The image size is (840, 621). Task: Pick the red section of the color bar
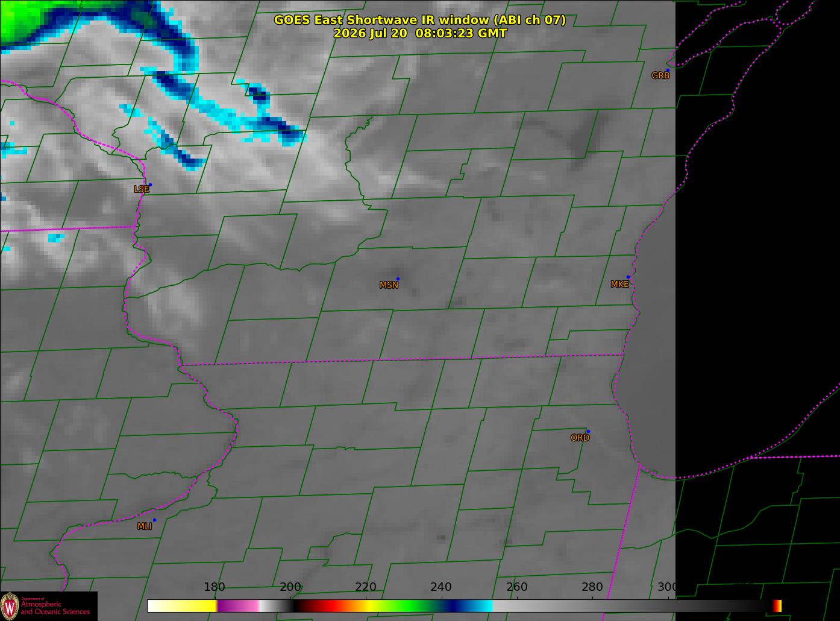point(328,605)
